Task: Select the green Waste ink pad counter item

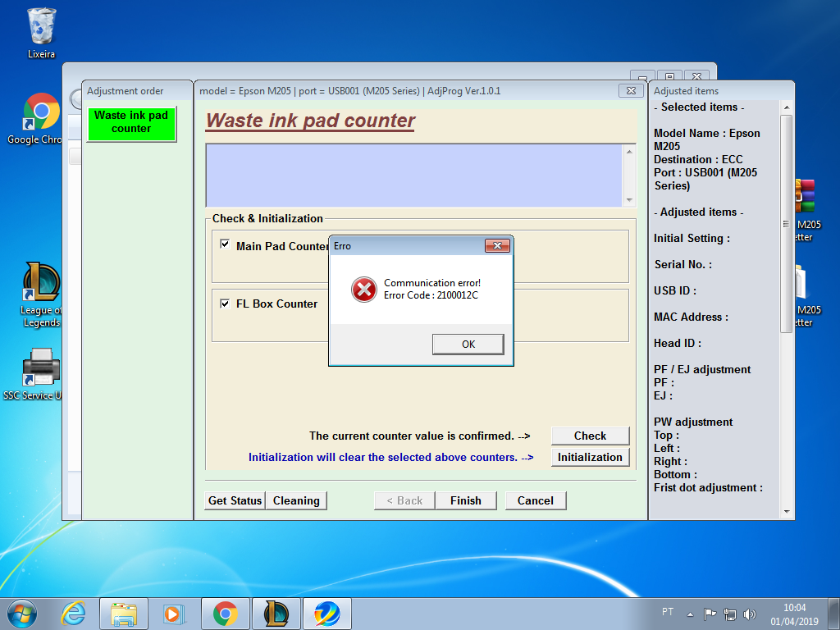Action: pyautogui.click(x=131, y=124)
